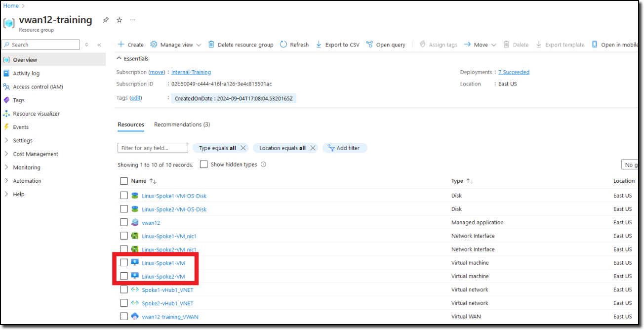Open Resource visualizer
The image size is (644, 330).
pyautogui.click(x=36, y=114)
